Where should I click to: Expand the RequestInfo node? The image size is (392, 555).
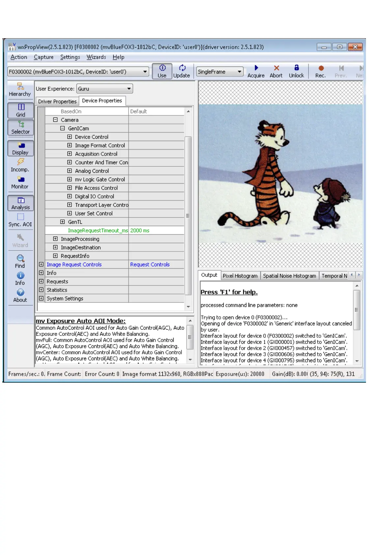coord(55,256)
